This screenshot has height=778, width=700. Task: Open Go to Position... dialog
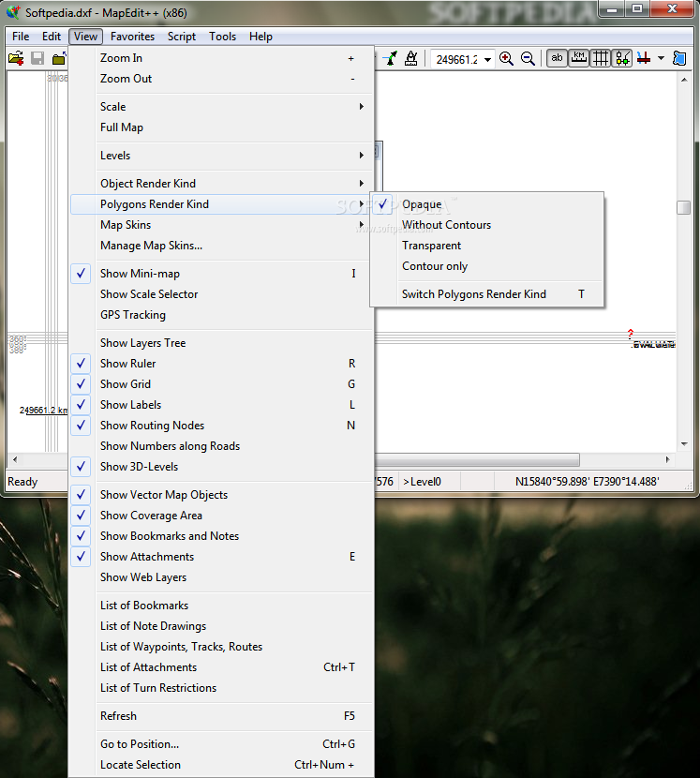[x=221, y=744]
